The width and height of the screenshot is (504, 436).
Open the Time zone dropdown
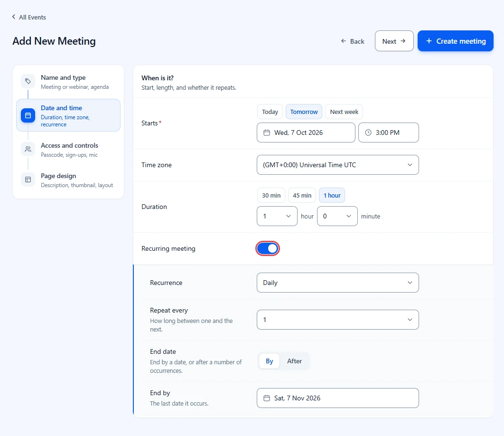(338, 165)
